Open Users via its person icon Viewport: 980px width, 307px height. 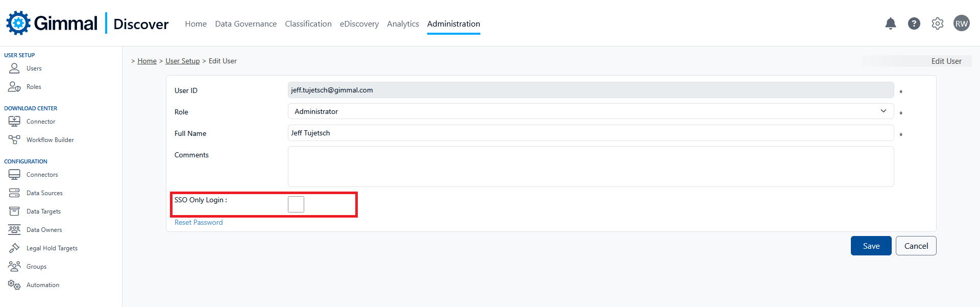[14, 68]
